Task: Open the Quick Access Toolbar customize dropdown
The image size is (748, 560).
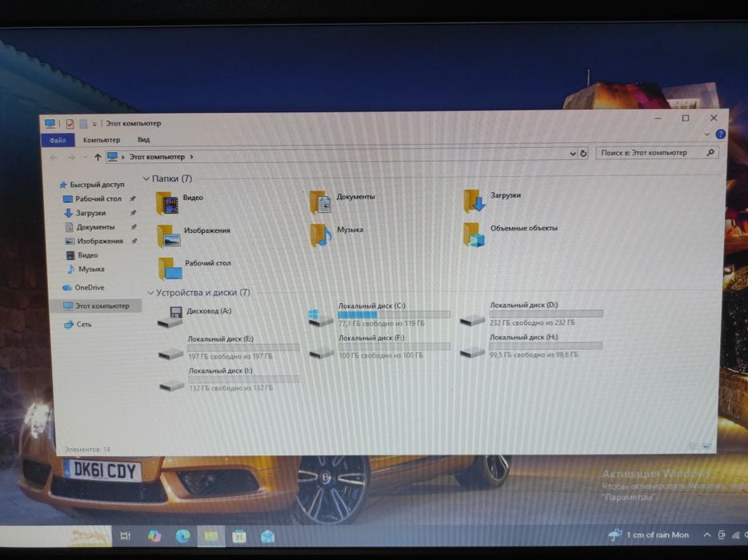Action: 94,124
